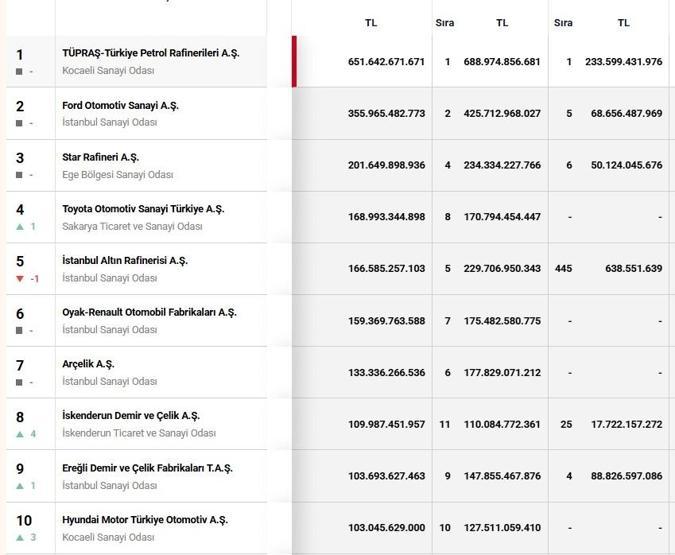Click the value 201.649.898.936
Screen dimensions: 675x555
click(386, 165)
